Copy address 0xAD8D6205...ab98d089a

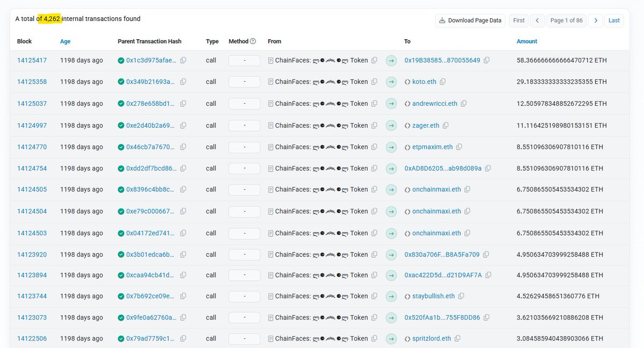click(x=488, y=168)
